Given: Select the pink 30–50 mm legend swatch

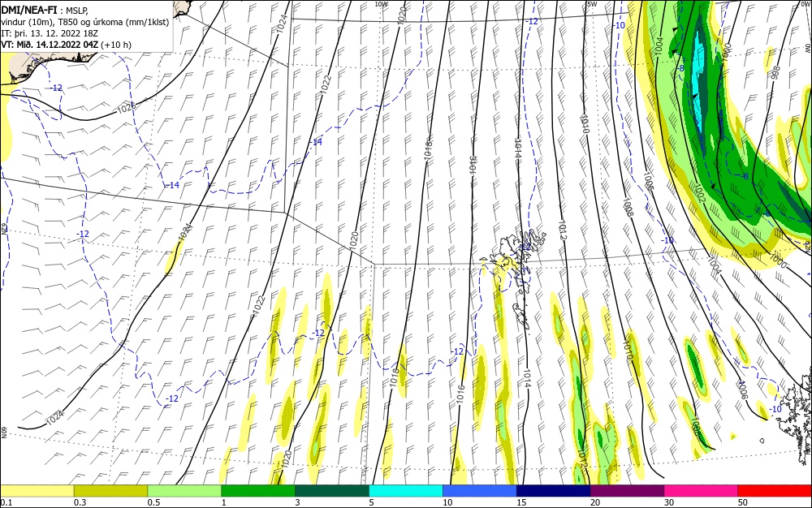Looking at the screenshot, I should [x=702, y=491].
